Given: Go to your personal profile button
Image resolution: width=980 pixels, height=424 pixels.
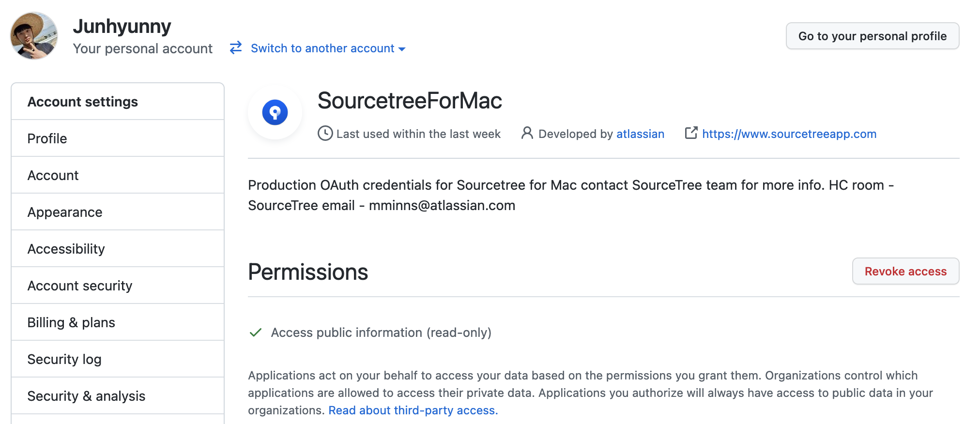Looking at the screenshot, I should pyautogui.click(x=873, y=36).
